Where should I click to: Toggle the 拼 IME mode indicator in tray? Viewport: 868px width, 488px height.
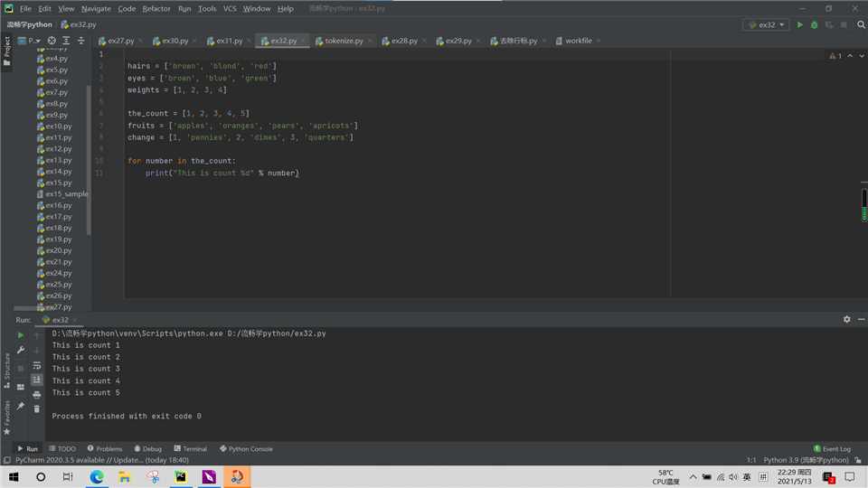[x=763, y=477]
